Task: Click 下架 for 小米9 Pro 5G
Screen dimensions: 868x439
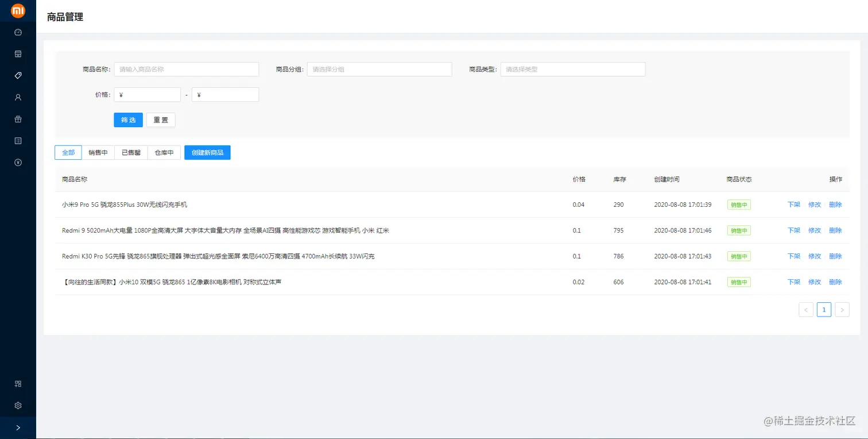Action: click(794, 205)
